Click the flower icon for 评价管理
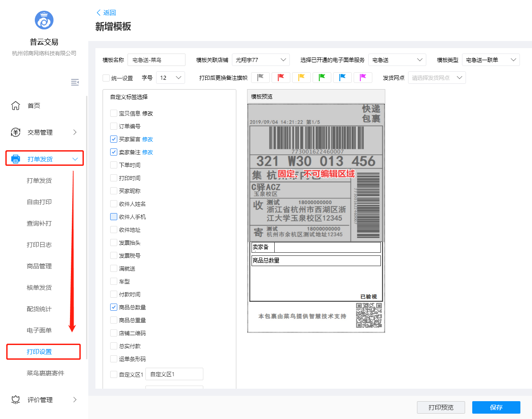This screenshot has height=419, width=532. pos(16,400)
